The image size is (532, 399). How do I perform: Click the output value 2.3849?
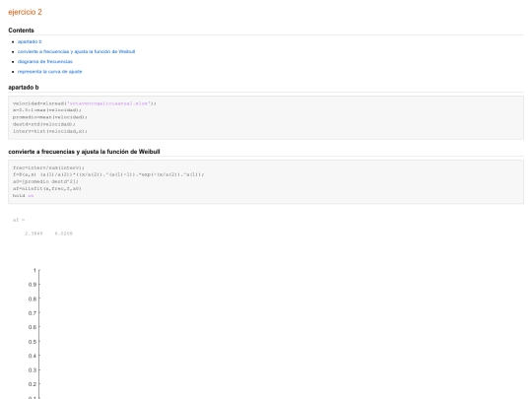point(33,233)
